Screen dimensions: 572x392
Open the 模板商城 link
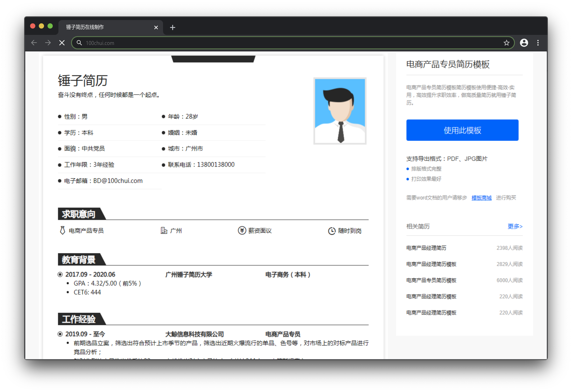[481, 198]
